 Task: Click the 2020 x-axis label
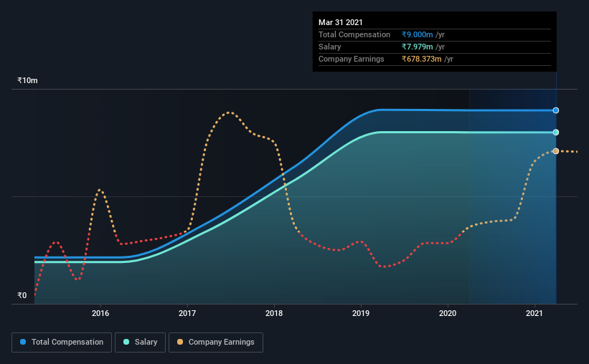tap(448, 313)
